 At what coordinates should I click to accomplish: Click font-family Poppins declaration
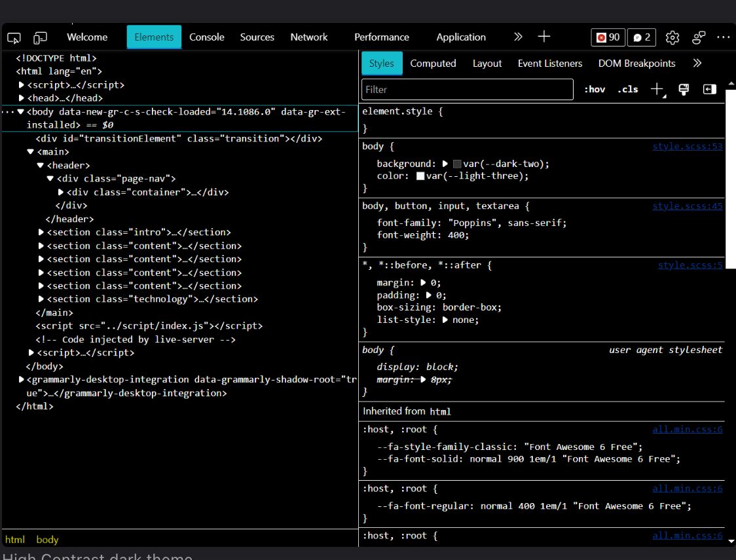(x=471, y=223)
